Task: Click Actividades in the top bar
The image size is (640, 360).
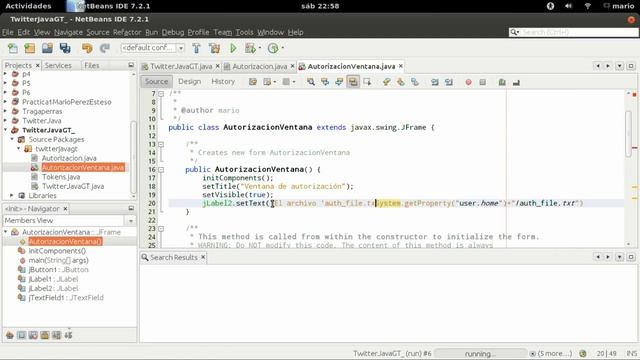Action: 29,6
